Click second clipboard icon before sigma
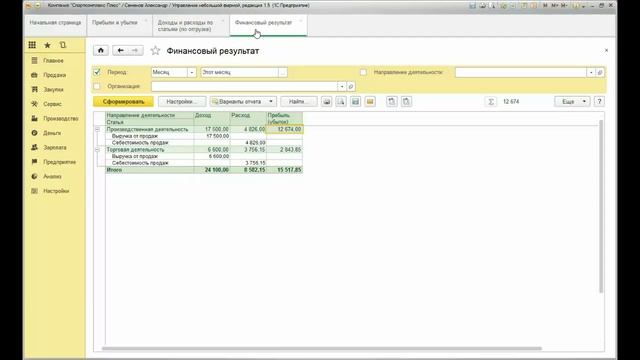This screenshot has width=640, height=360. (407, 102)
